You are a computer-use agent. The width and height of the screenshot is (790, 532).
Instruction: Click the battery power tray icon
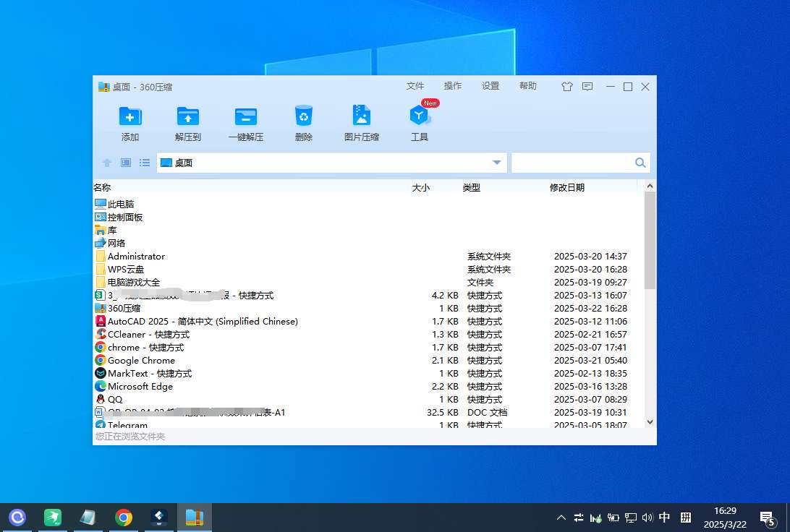point(613,518)
